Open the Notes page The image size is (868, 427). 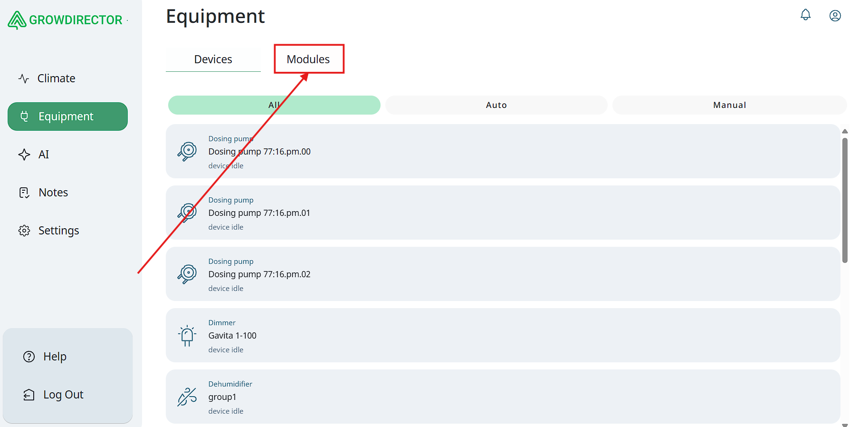pos(53,193)
